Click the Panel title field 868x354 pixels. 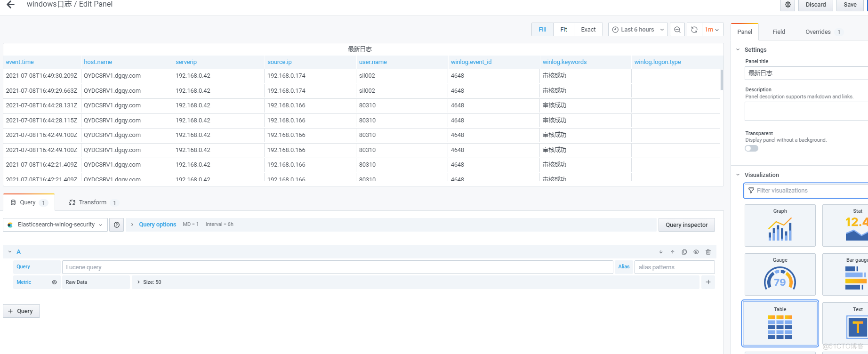806,73
